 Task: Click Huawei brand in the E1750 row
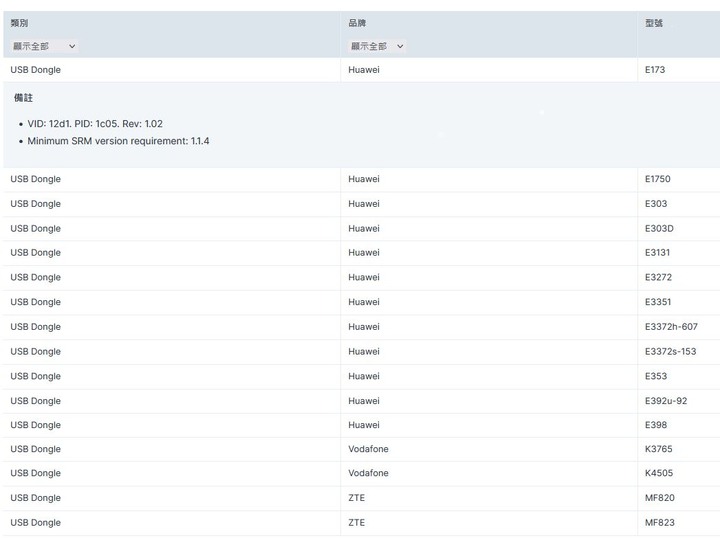point(364,179)
